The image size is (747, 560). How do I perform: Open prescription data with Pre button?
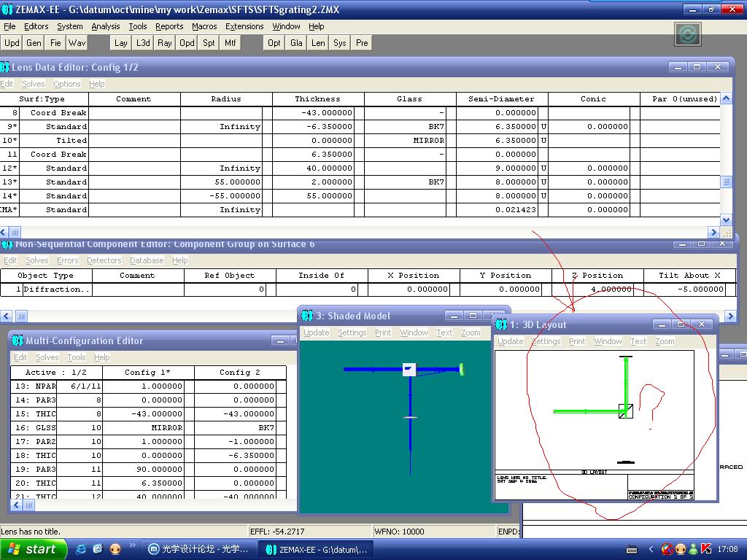click(x=362, y=43)
